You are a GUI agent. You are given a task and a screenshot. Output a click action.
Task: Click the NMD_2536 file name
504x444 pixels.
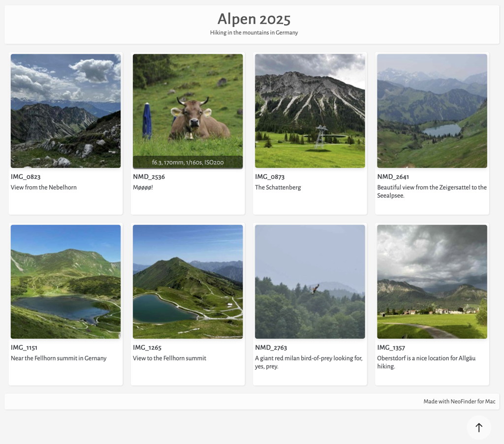tap(149, 177)
